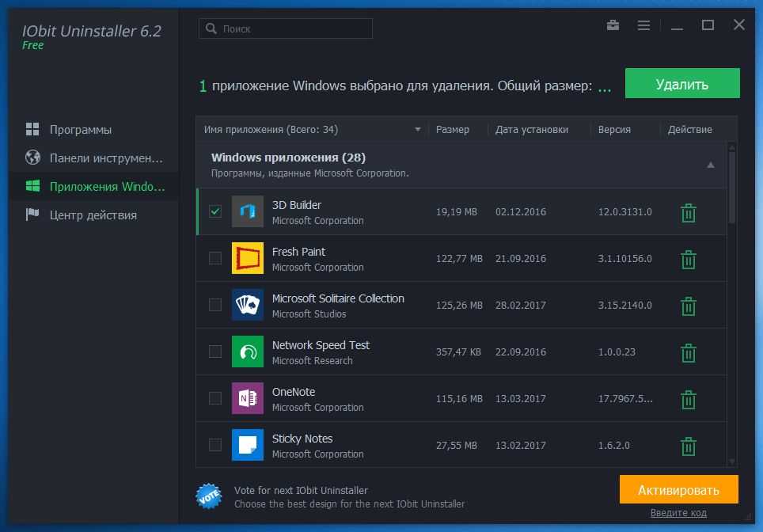Click scrollbar down arrow in app list
763x532 pixels.
(731, 462)
